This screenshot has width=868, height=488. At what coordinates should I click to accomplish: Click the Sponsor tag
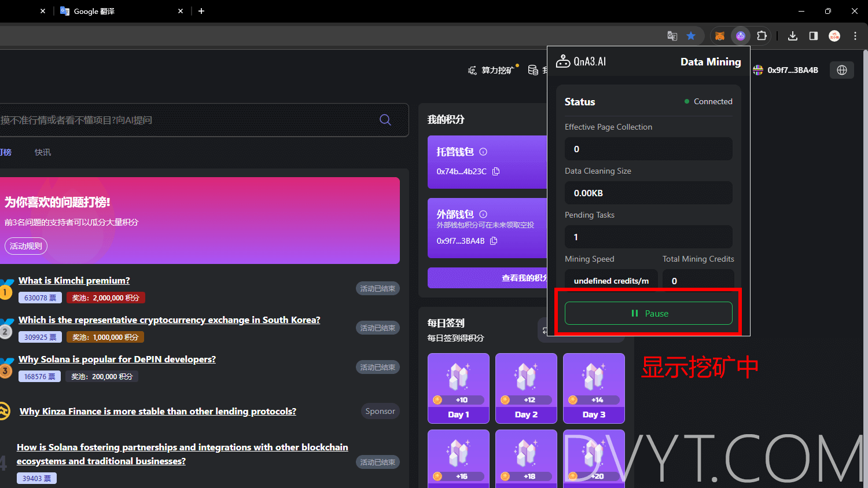coord(380,411)
